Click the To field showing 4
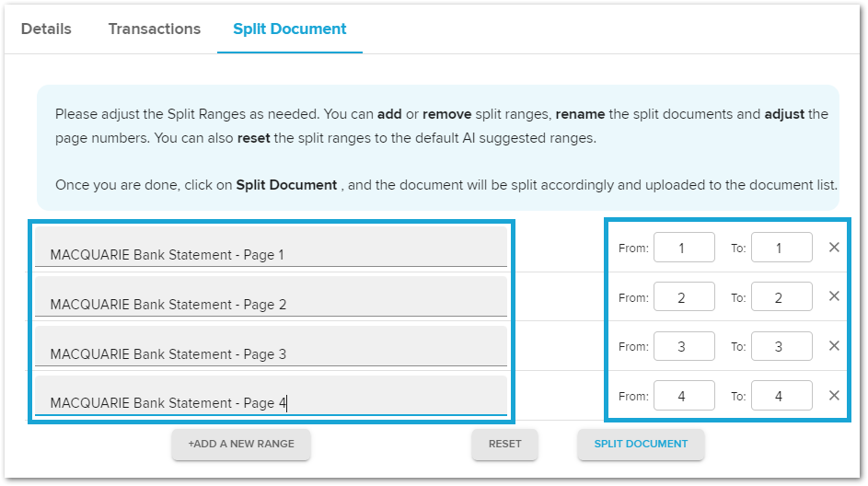Viewport: 868px width, 486px height. [781, 395]
